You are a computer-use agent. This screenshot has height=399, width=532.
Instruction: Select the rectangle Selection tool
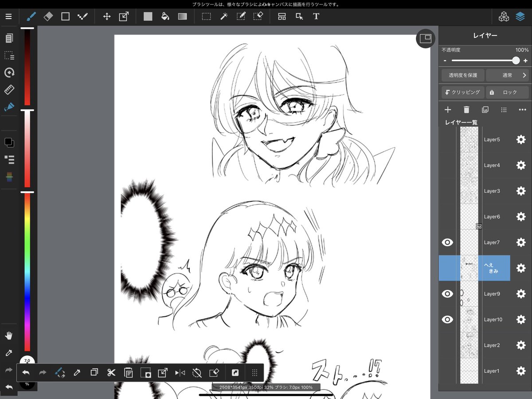click(207, 16)
